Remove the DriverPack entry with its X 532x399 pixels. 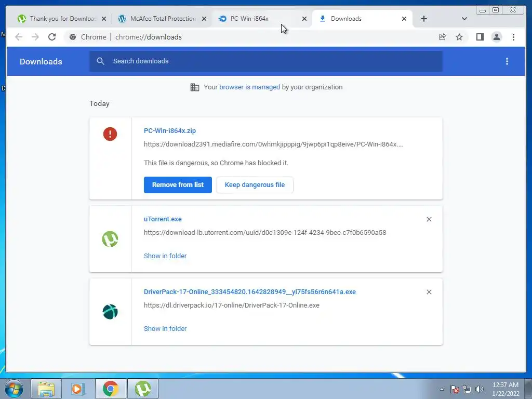pos(429,292)
